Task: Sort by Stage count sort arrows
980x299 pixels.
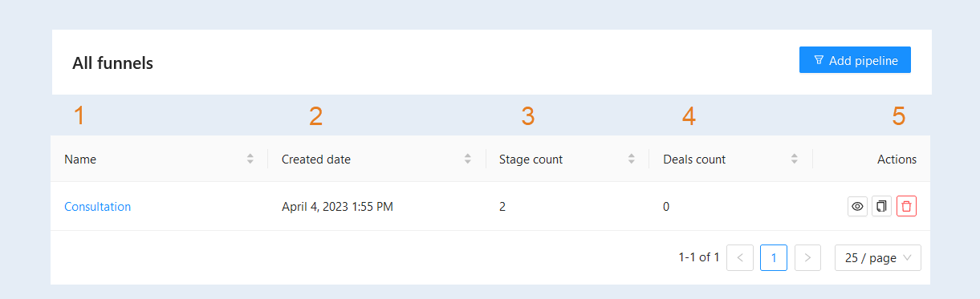Action: 632,160
